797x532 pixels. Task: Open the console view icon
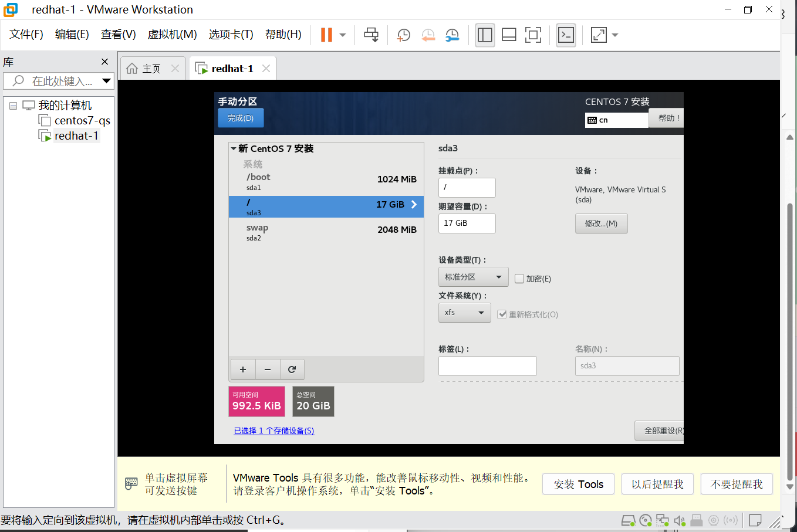coord(566,35)
